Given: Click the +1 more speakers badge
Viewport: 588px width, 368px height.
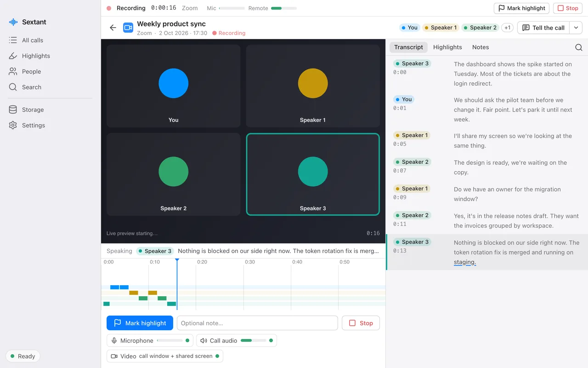Looking at the screenshot, I should click(x=507, y=28).
